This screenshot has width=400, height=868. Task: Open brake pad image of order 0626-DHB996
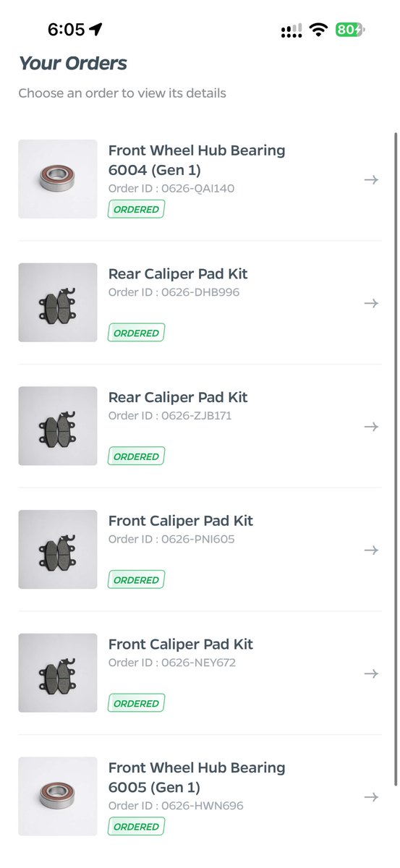58,302
